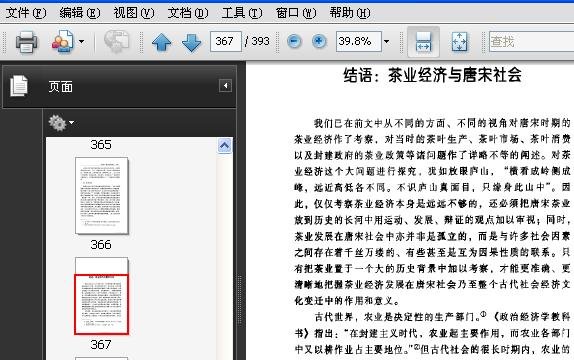Toggle fit-width scrolling mode
Screen dimensions: 574x360
click(x=423, y=42)
